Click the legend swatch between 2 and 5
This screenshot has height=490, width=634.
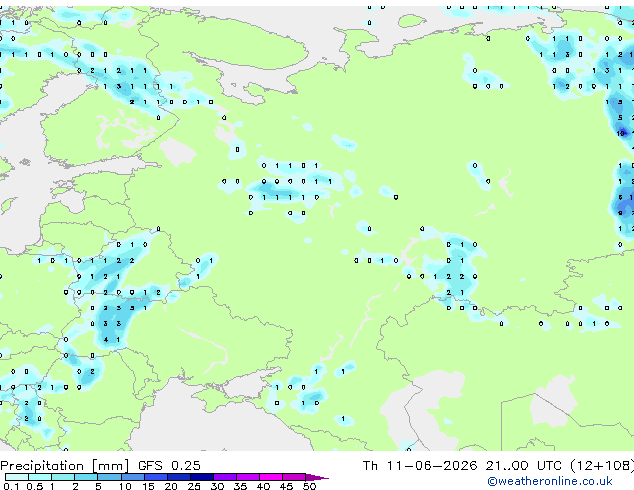tap(86, 477)
